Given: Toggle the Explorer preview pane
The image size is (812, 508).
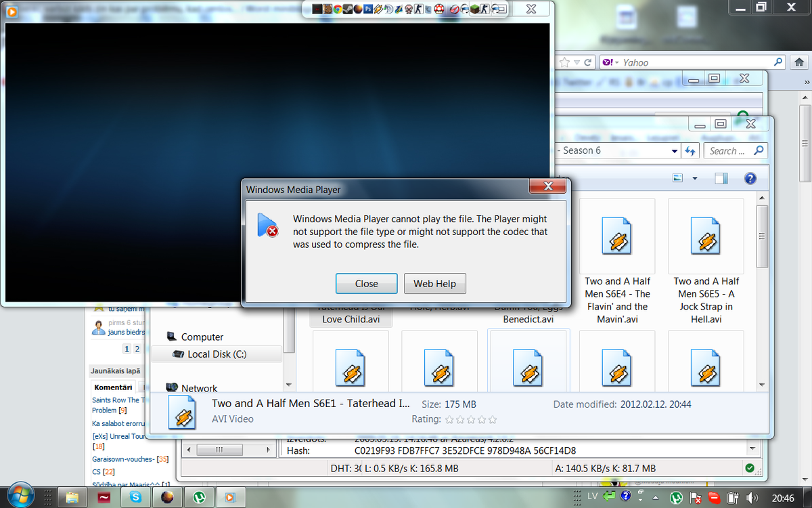Looking at the screenshot, I should tap(721, 178).
